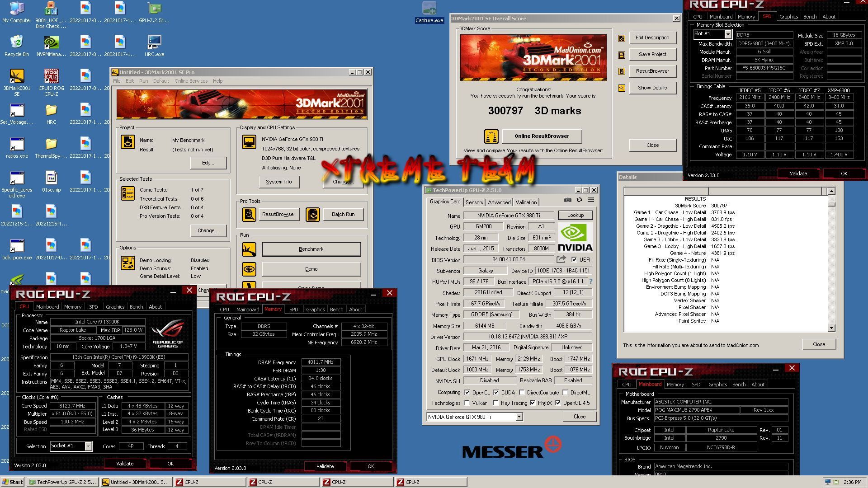This screenshot has width=868, height=488.
Task: Open the GPU selection dropdown in GPU-Z
Action: (519, 417)
